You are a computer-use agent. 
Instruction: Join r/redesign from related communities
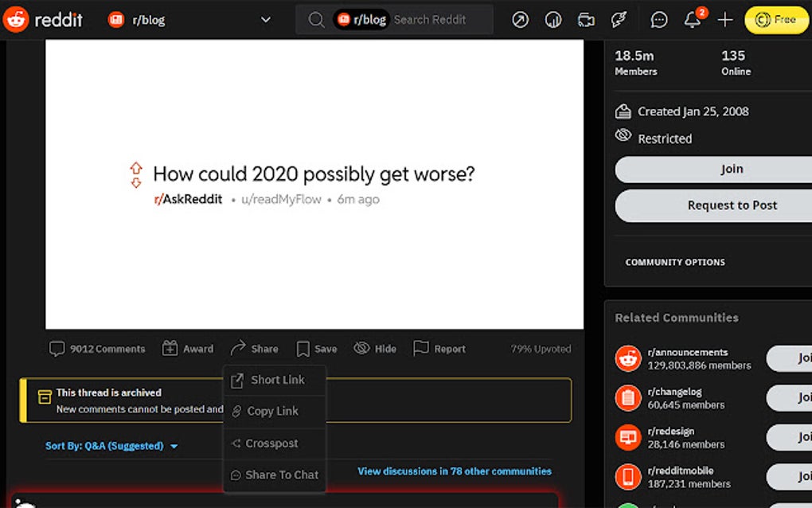pos(789,437)
